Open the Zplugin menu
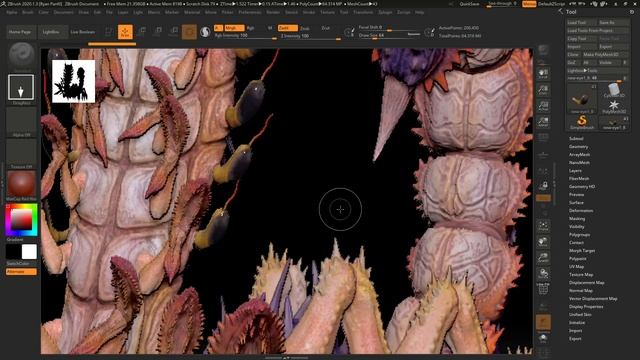This screenshot has width=640, height=360. point(385,12)
